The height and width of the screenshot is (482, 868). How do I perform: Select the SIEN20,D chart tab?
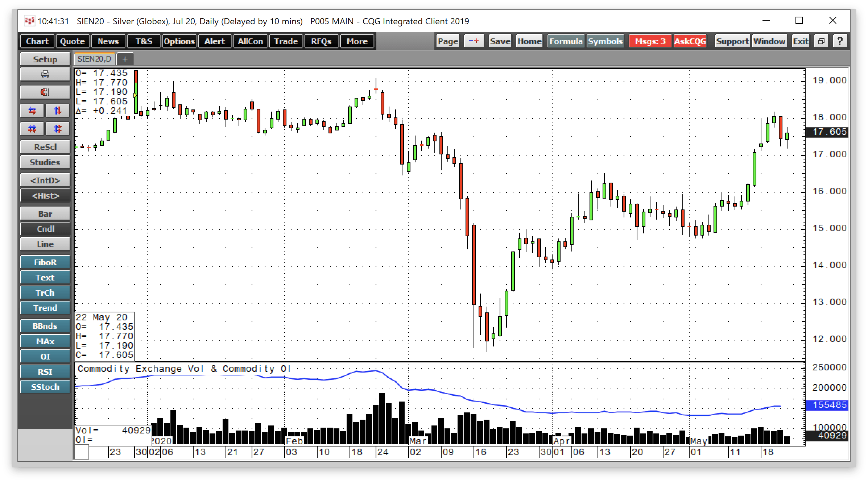[x=94, y=59]
